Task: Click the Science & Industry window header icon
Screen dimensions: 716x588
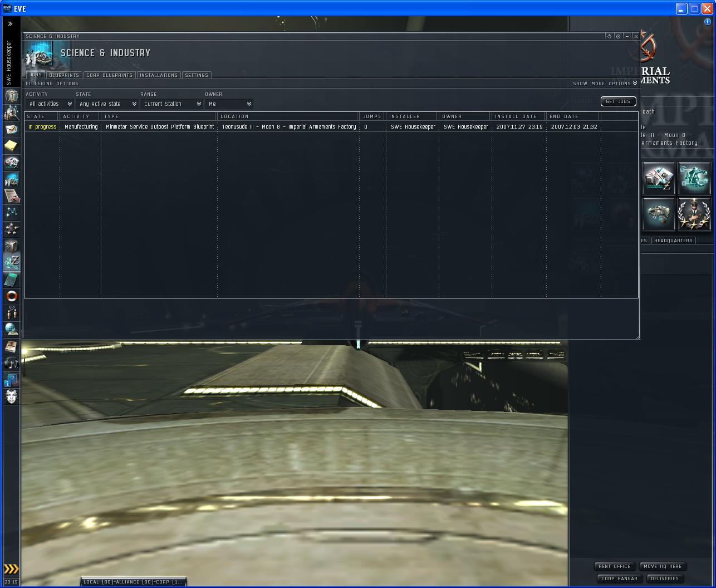Action: (40, 56)
